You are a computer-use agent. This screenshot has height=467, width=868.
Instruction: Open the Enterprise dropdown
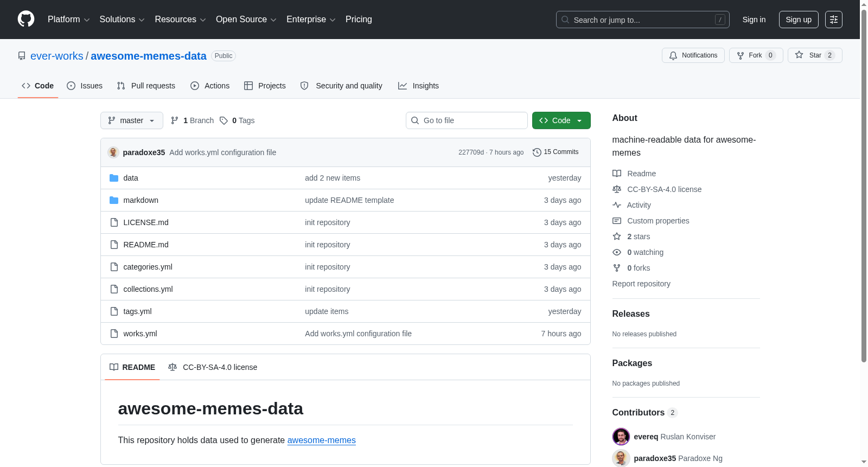[x=311, y=20]
